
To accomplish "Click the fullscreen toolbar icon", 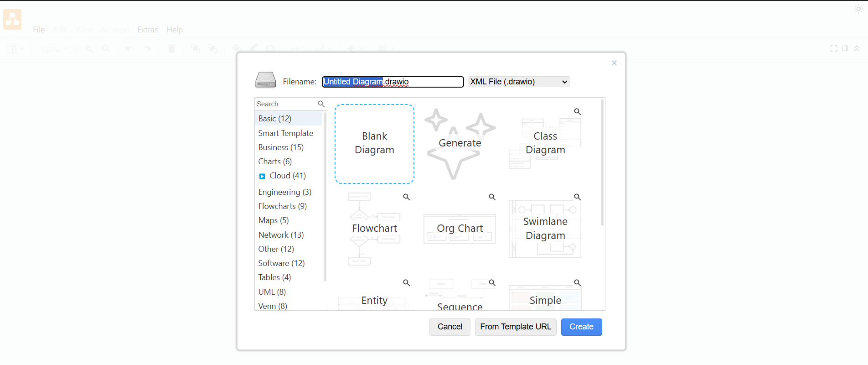I will (x=834, y=48).
